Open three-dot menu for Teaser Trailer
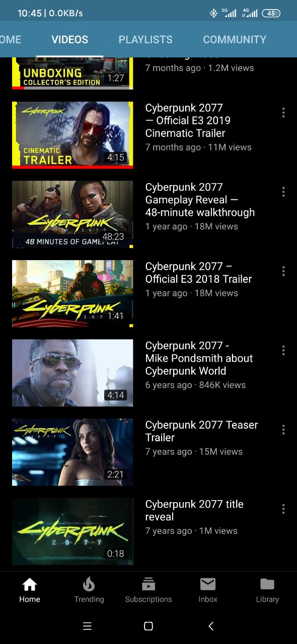297x644 pixels. (x=283, y=430)
